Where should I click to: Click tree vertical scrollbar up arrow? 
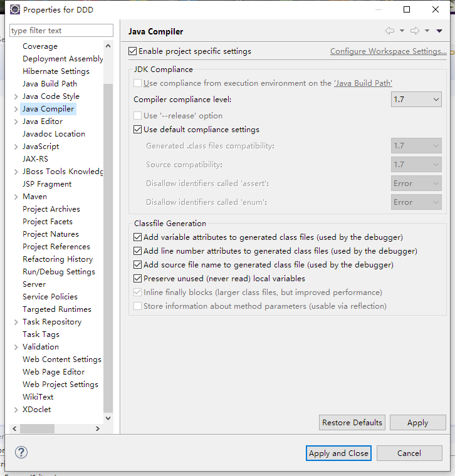(108, 46)
